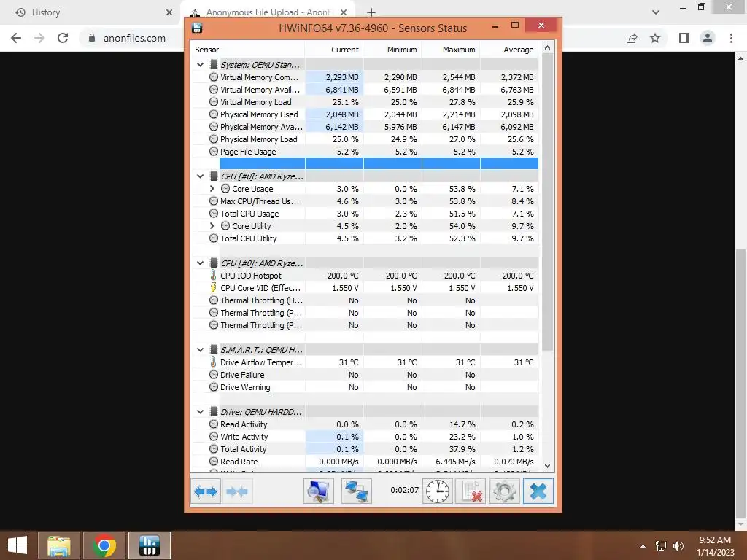Select the Max CPU/Thread Us... row
The height and width of the screenshot is (560, 747).
coord(365,201)
